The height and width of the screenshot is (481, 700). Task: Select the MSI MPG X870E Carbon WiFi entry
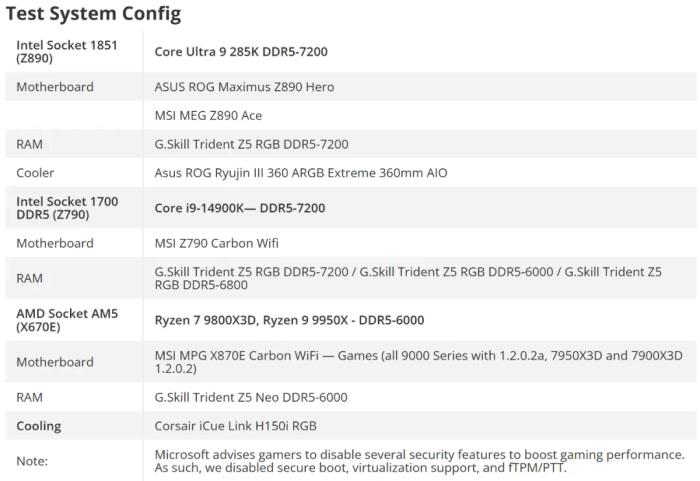pos(418,362)
